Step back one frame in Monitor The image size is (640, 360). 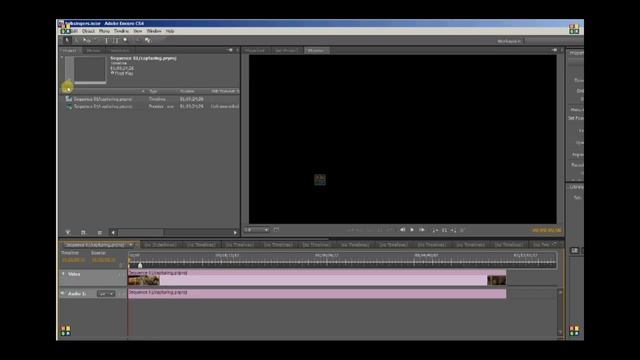402,230
